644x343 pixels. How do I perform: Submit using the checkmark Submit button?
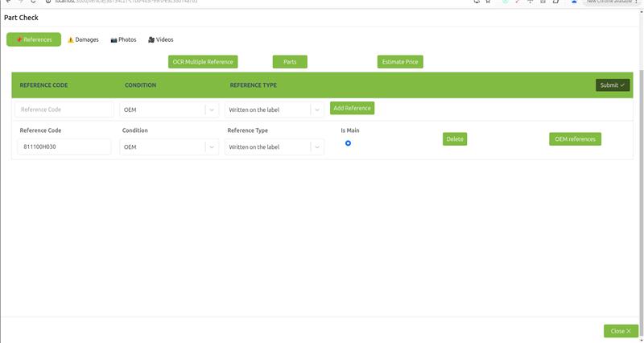(613, 85)
